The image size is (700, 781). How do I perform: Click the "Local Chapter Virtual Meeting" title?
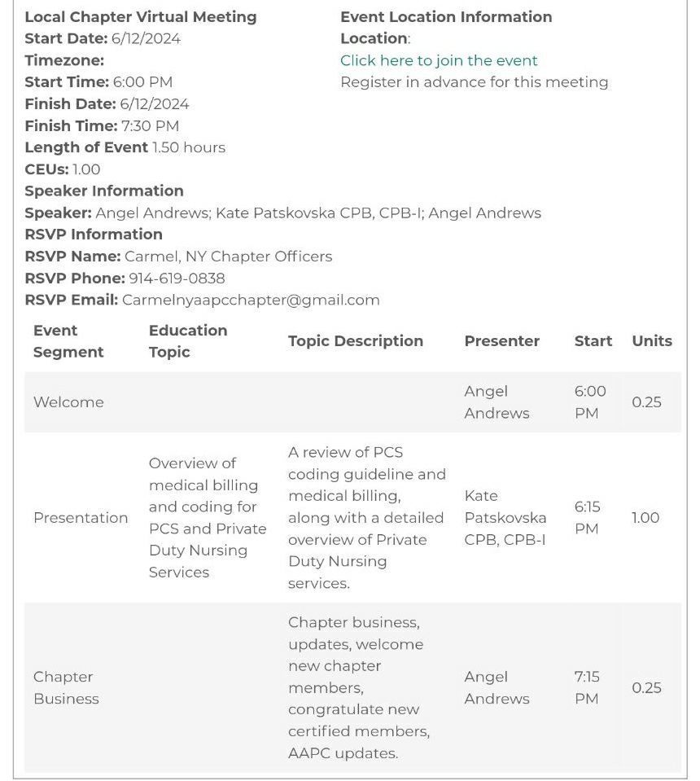point(141,17)
